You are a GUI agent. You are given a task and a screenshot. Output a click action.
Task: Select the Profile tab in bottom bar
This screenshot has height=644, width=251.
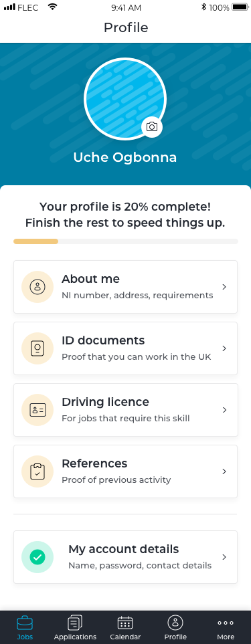[x=175, y=627]
